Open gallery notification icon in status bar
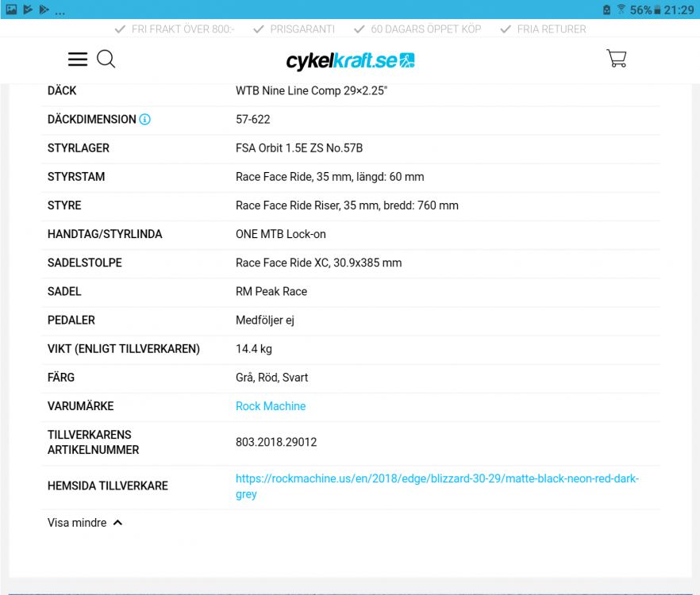 pyautogui.click(x=11, y=10)
